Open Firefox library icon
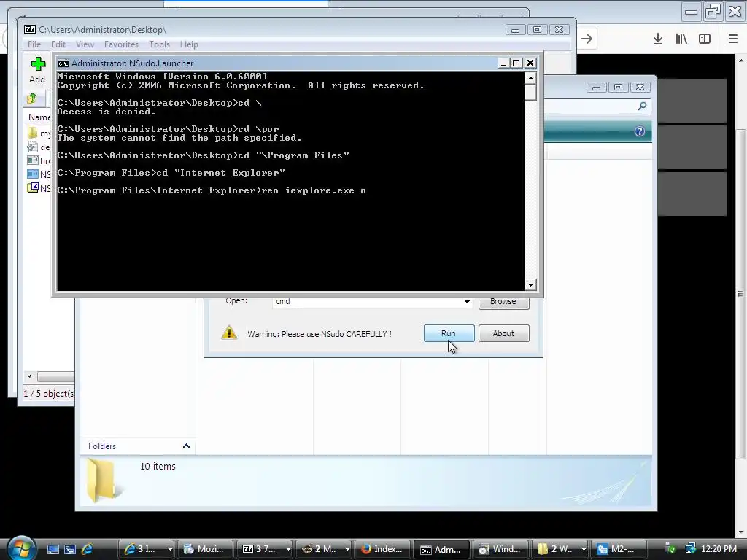The height and width of the screenshot is (560, 747). tap(681, 39)
